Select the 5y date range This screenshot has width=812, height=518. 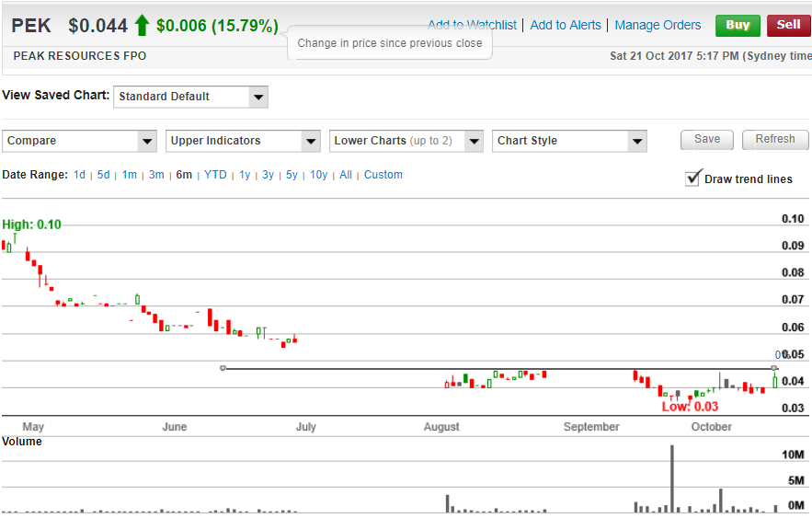coord(292,175)
